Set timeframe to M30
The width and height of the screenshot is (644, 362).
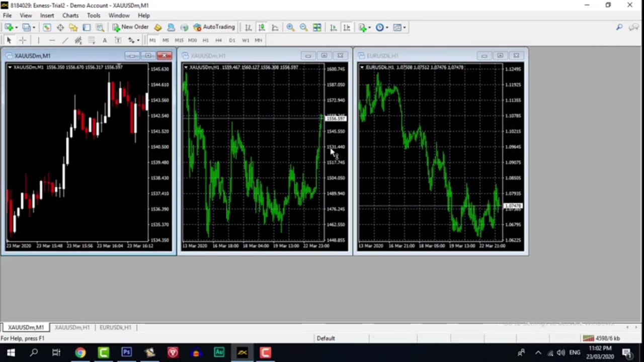(192, 40)
